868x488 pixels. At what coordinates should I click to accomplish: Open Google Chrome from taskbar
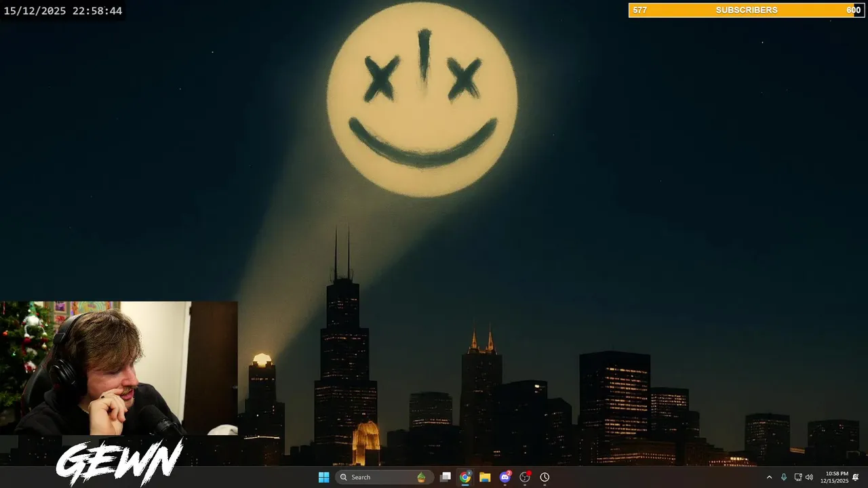pos(465,477)
